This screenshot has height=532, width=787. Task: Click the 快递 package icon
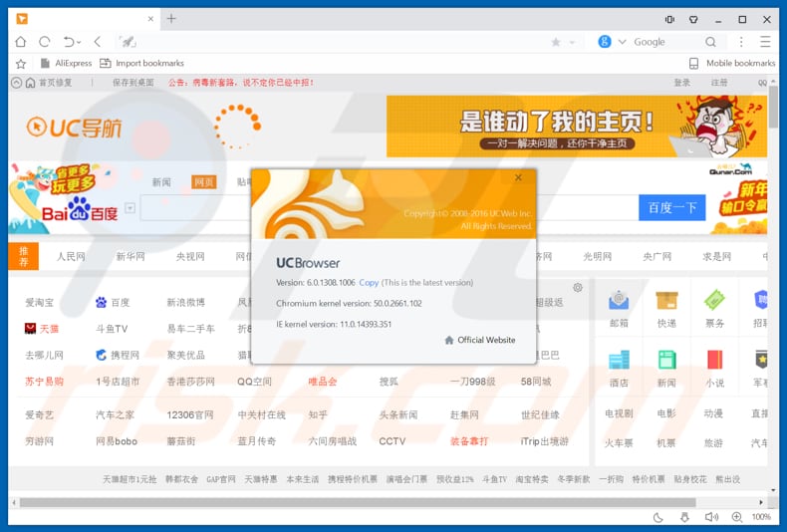pyautogui.click(x=667, y=300)
